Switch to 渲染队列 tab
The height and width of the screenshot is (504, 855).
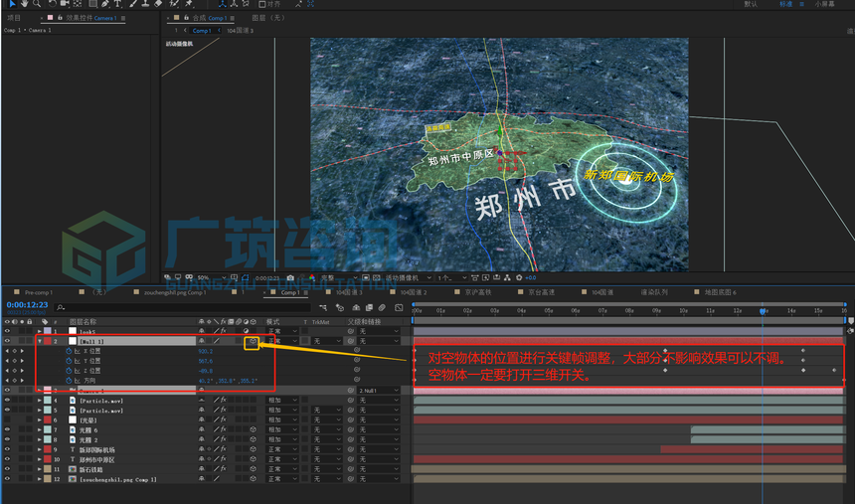(654, 292)
